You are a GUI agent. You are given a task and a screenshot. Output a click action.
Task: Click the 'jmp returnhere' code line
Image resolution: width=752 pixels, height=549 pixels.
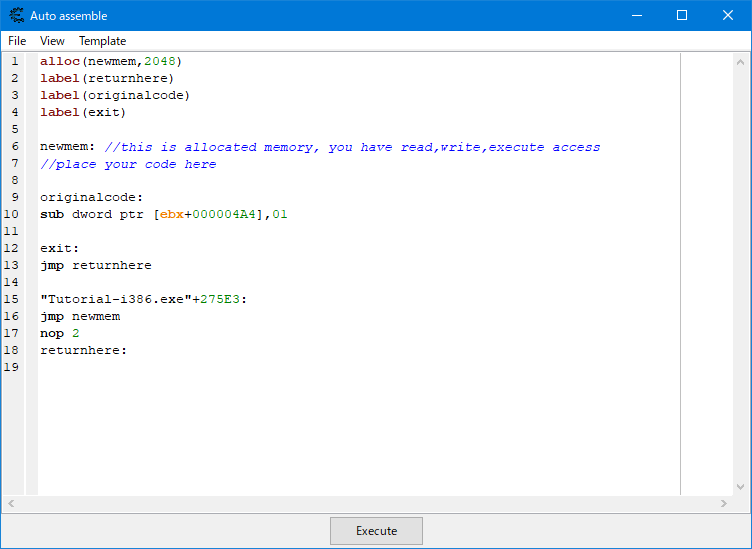95,265
